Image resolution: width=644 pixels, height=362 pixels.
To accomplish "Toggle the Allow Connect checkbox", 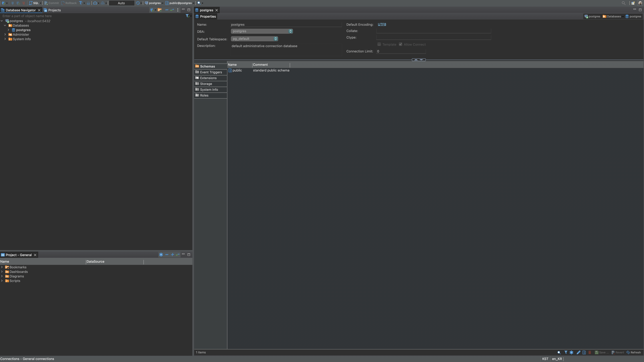I will (401, 44).
